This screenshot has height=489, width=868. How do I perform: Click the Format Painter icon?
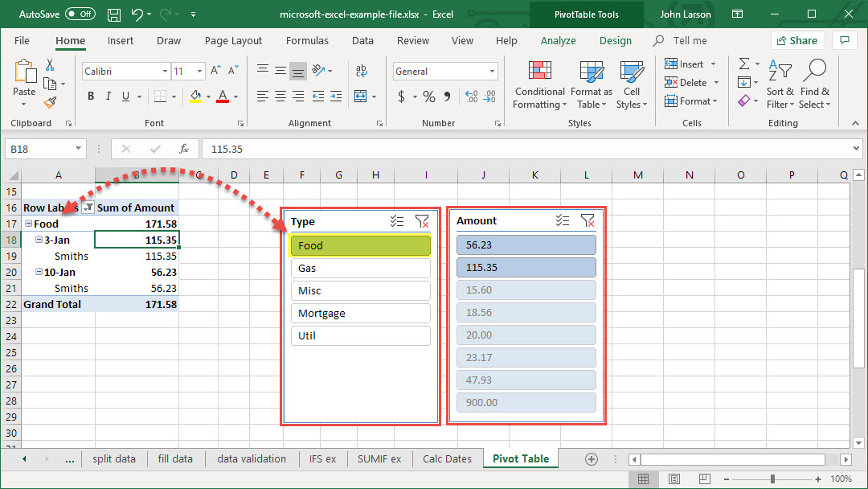[x=50, y=102]
